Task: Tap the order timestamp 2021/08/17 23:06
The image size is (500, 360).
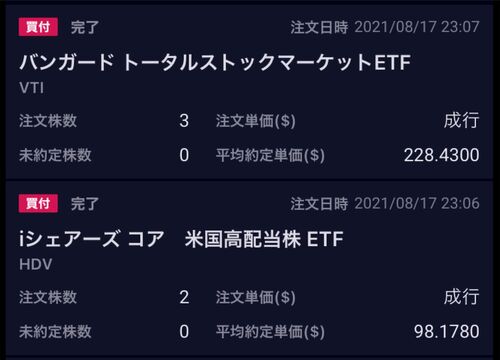Action: (417, 203)
